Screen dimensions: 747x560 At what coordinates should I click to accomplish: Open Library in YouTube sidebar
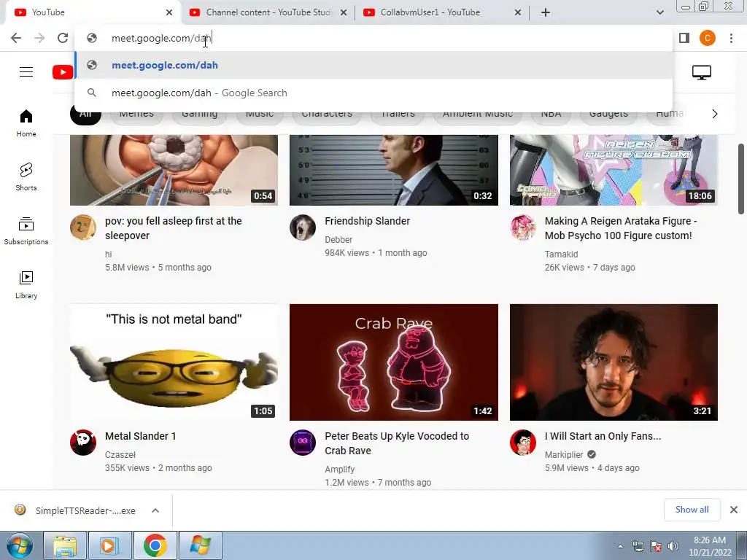point(26,285)
